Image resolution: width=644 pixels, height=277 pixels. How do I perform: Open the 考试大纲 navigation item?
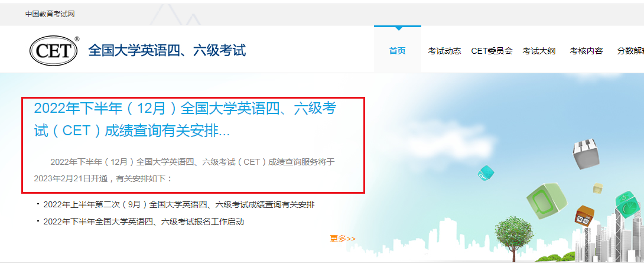539,51
